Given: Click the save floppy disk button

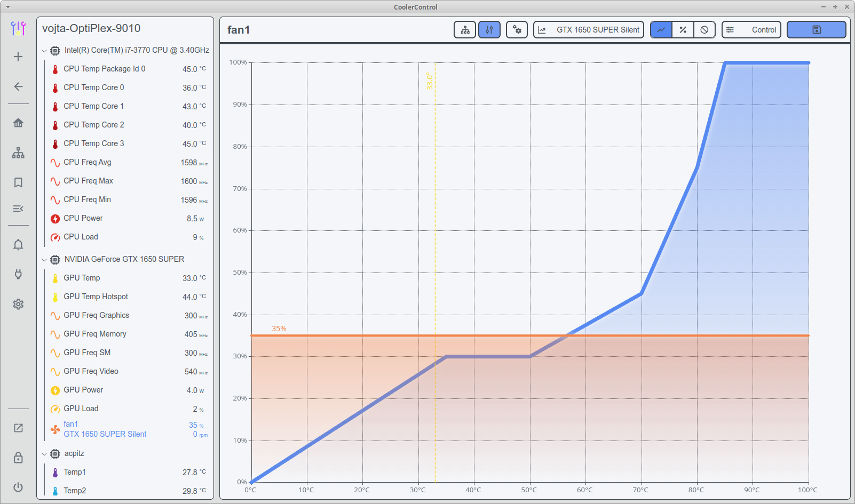Looking at the screenshot, I should [x=816, y=30].
